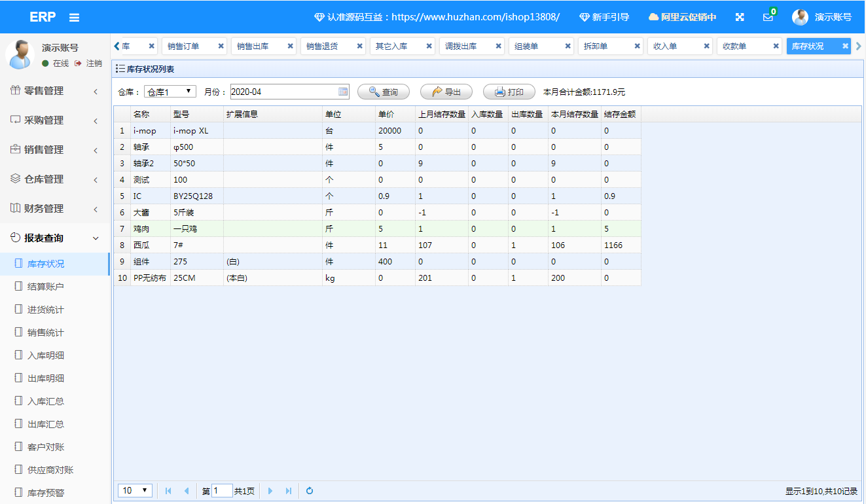Open the calendar picker in month field
The height and width of the screenshot is (504, 866).
(343, 92)
